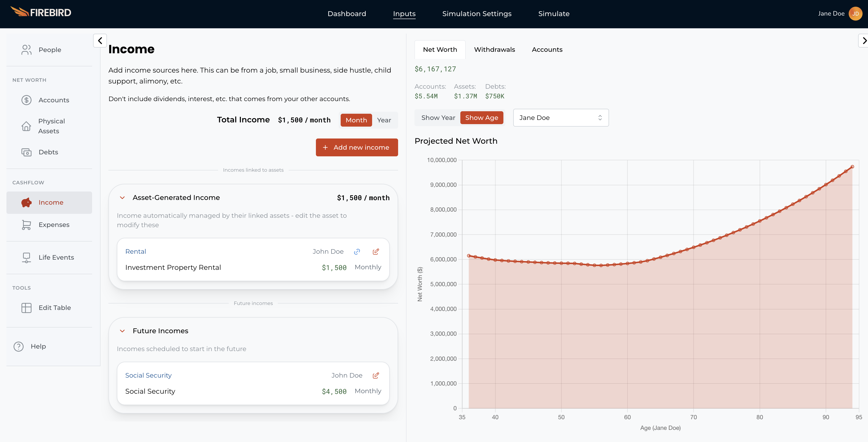This screenshot has width=868, height=442.
Task: Click link icon next to John Doe
Action: click(x=357, y=251)
